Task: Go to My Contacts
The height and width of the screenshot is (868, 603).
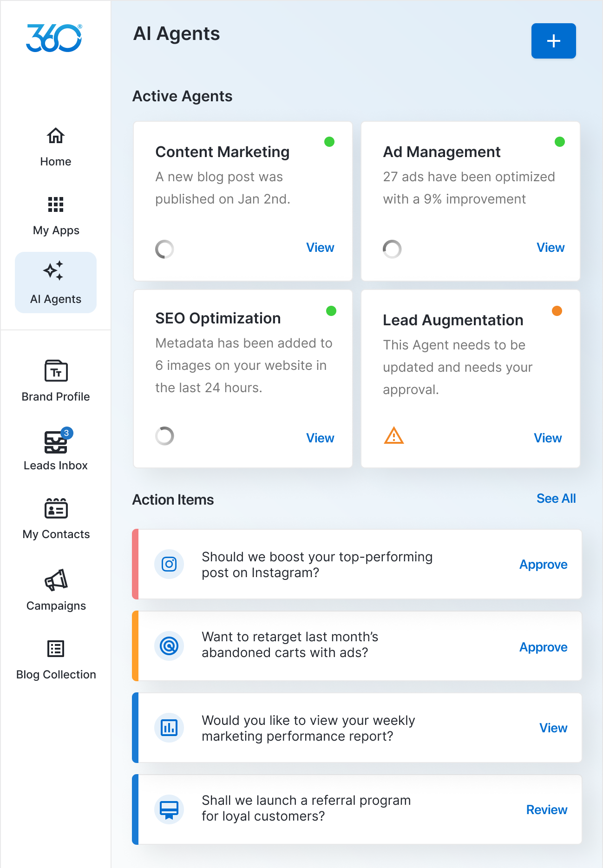Action: pyautogui.click(x=56, y=509)
